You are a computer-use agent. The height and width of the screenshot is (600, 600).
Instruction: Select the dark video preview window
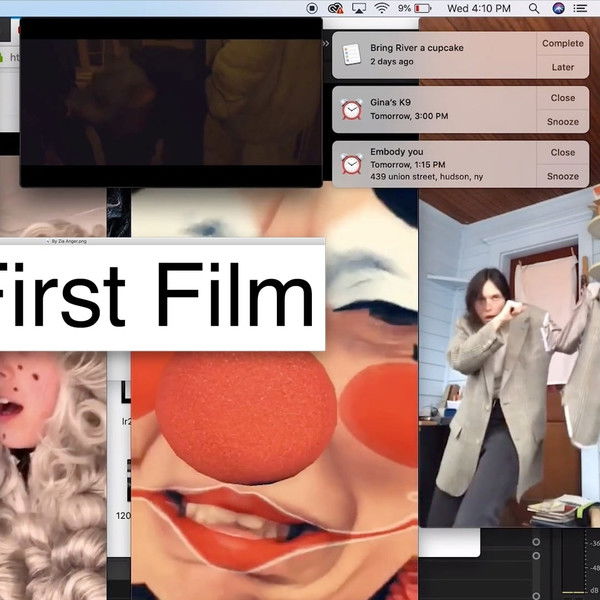pos(170,100)
